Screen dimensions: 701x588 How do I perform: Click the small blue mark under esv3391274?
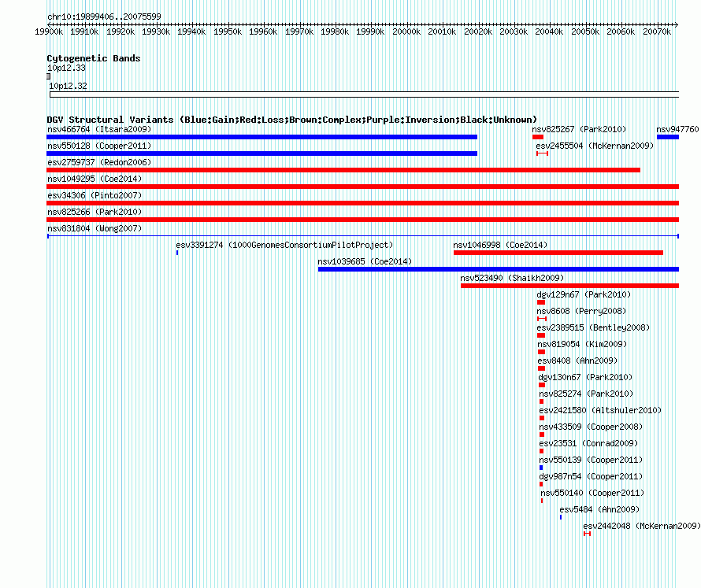[x=177, y=253]
